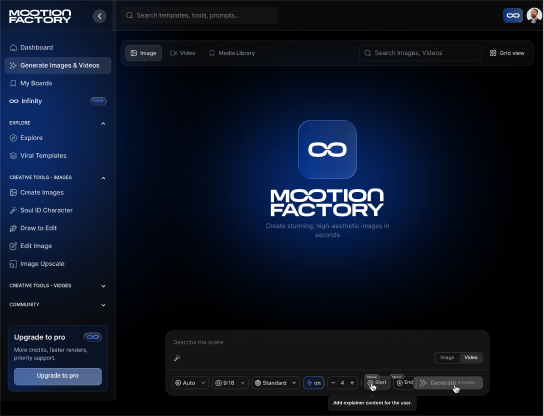Open the user profile avatar
This screenshot has width=544, height=416.
click(x=534, y=15)
